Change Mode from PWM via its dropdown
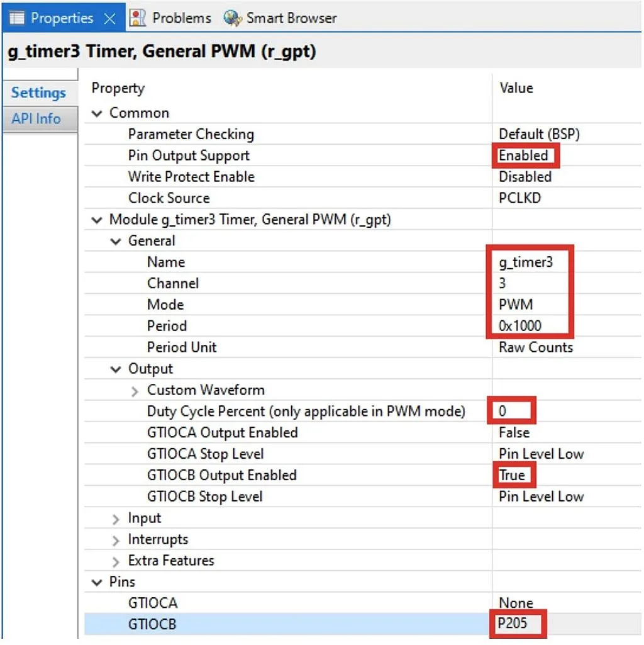644x645 pixels. (516, 305)
